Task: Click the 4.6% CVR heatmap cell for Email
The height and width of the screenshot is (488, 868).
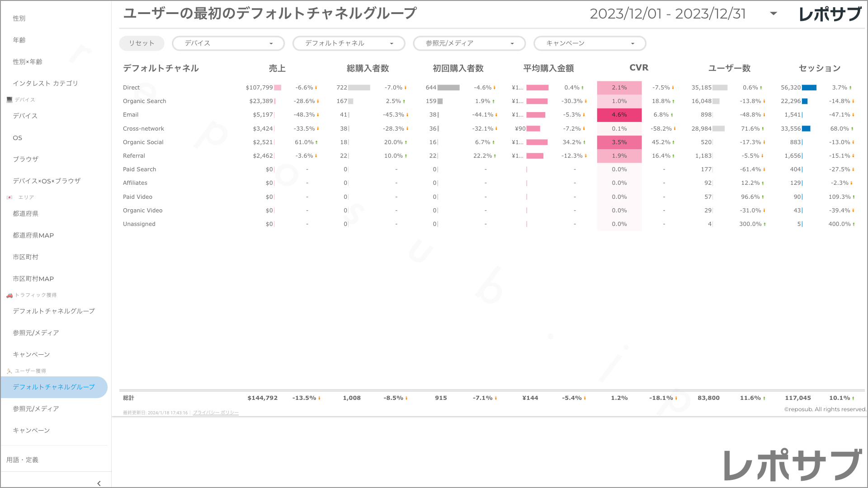Action: (x=619, y=115)
